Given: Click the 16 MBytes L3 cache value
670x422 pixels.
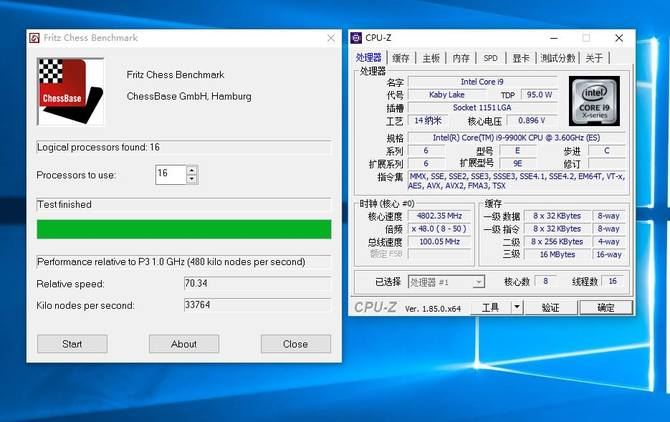Looking at the screenshot, I should coord(557,255).
